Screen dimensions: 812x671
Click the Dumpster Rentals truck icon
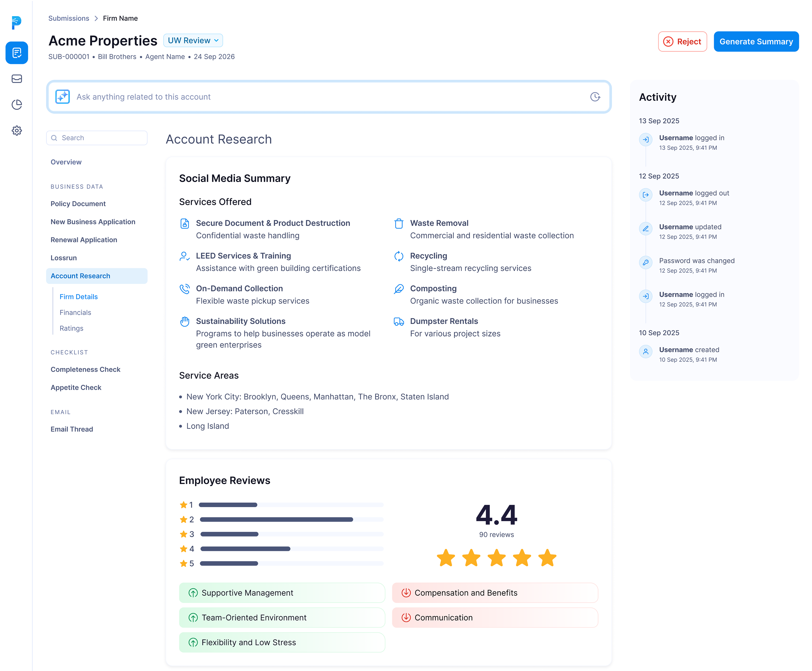pyautogui.click(x=399, y=321)
